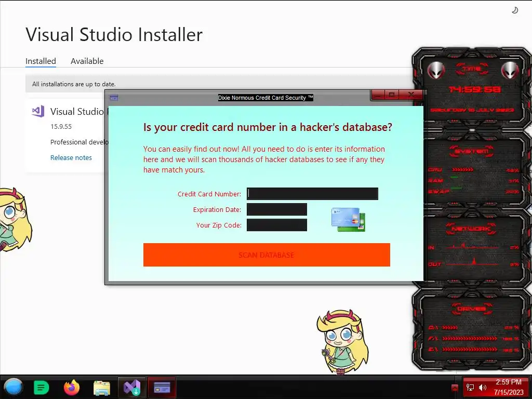Click the credit cards image in dialog
532x399 pixels.
348,220
